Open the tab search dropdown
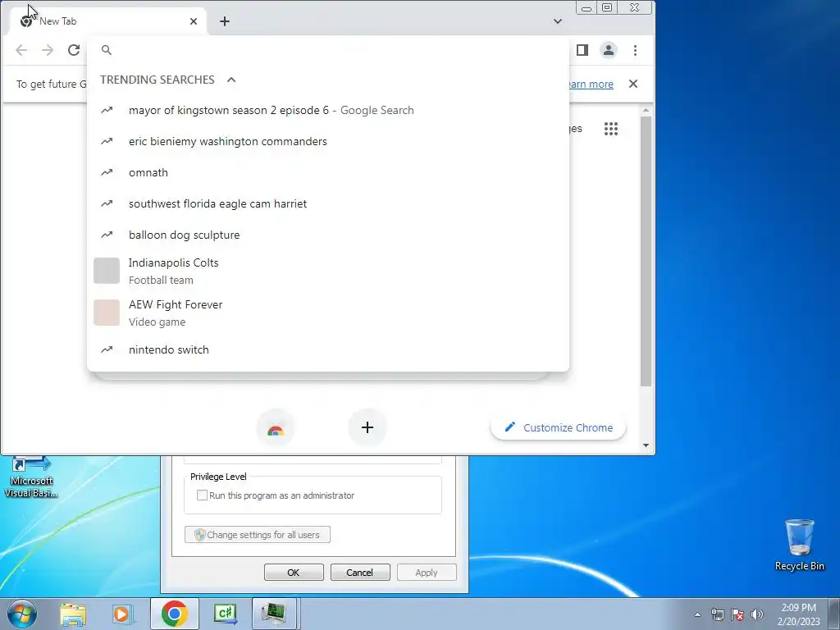The height and width of the screenshot is (630, 840). click(558, 21)
